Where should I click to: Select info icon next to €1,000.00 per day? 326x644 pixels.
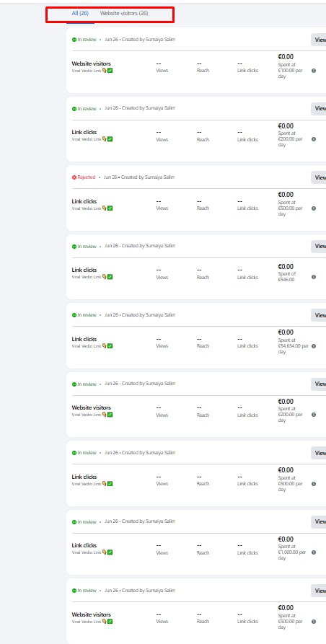(314, 552)
